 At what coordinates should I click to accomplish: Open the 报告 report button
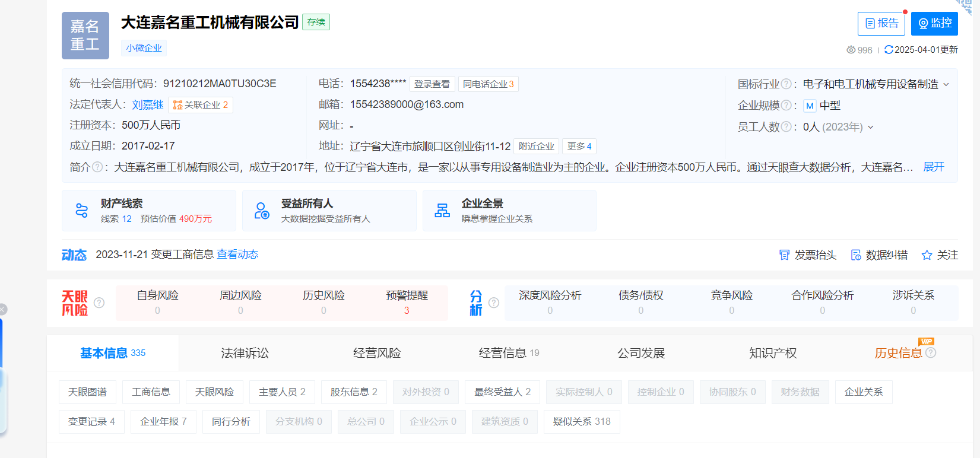[881, 24]
